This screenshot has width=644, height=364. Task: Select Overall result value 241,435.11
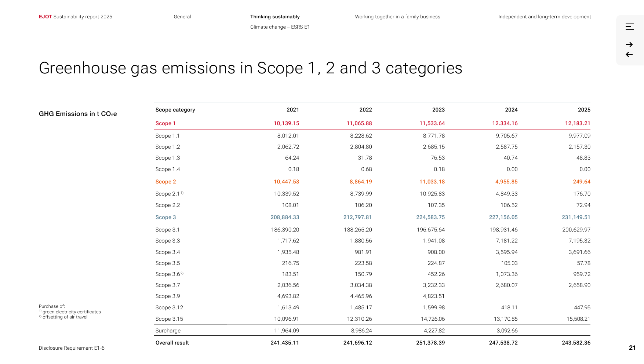pos(285,343)
